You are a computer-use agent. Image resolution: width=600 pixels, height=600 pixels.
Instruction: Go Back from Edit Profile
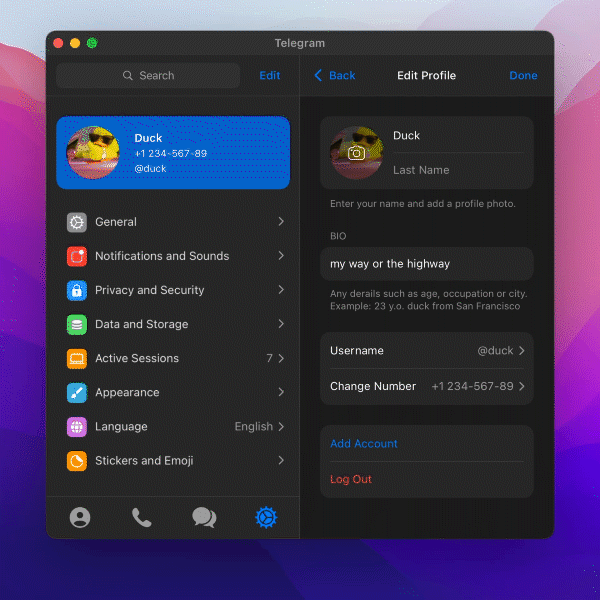click(335, 75)
